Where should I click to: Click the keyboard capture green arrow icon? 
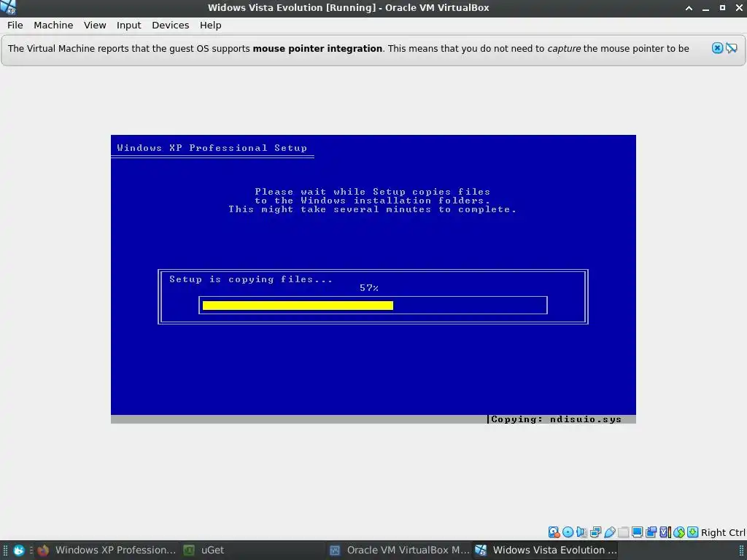[693, 532]
